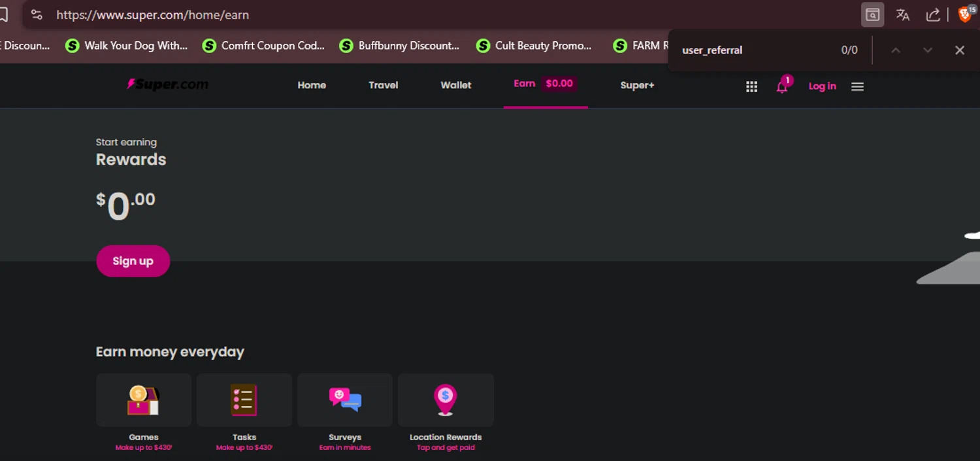Go to next find result arrow
This screenshot has width=980, height=461.
(x=928, y=50)
